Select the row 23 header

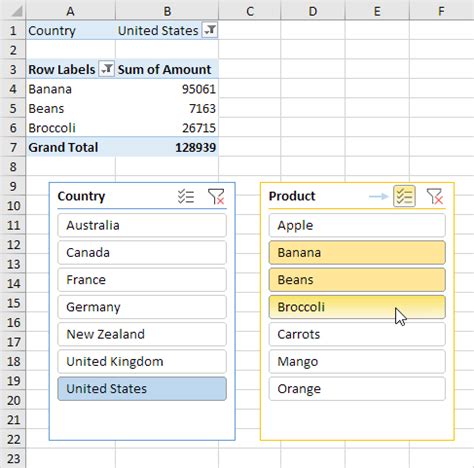[x=13, y=458]
